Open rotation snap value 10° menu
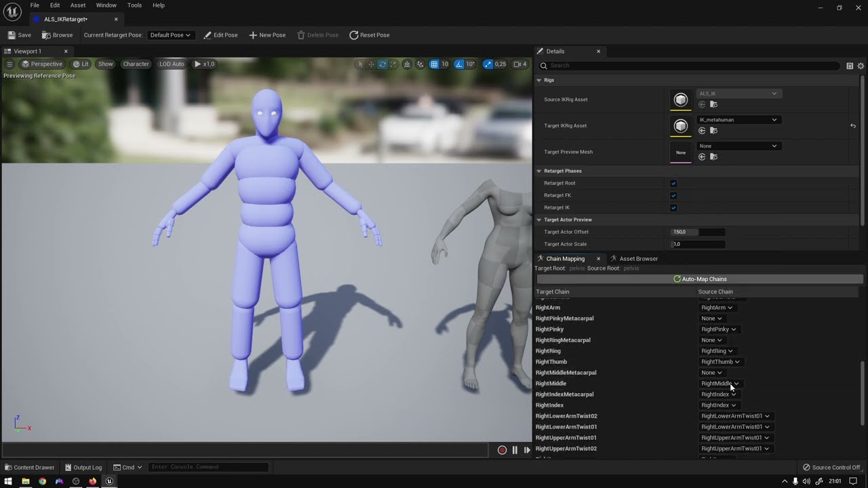The width and height of the screenshot is (868, 488). pyautogui.click(x=471, y=64)
